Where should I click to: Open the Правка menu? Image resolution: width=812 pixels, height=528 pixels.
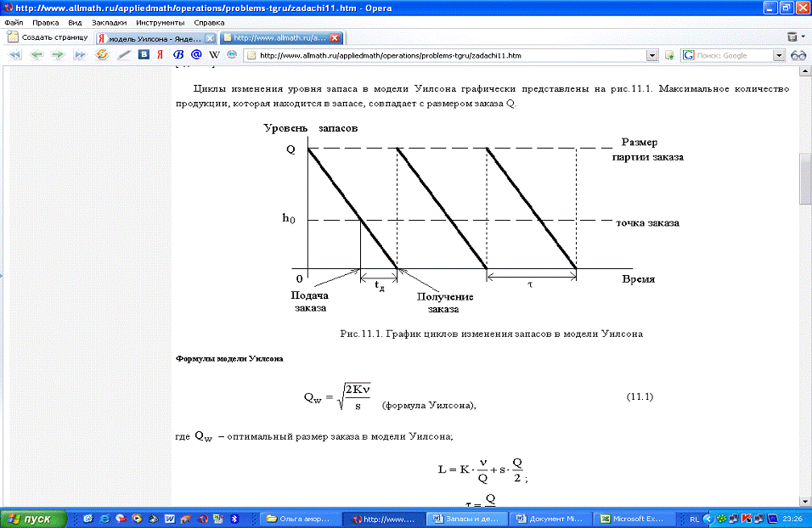click(46, 23)
